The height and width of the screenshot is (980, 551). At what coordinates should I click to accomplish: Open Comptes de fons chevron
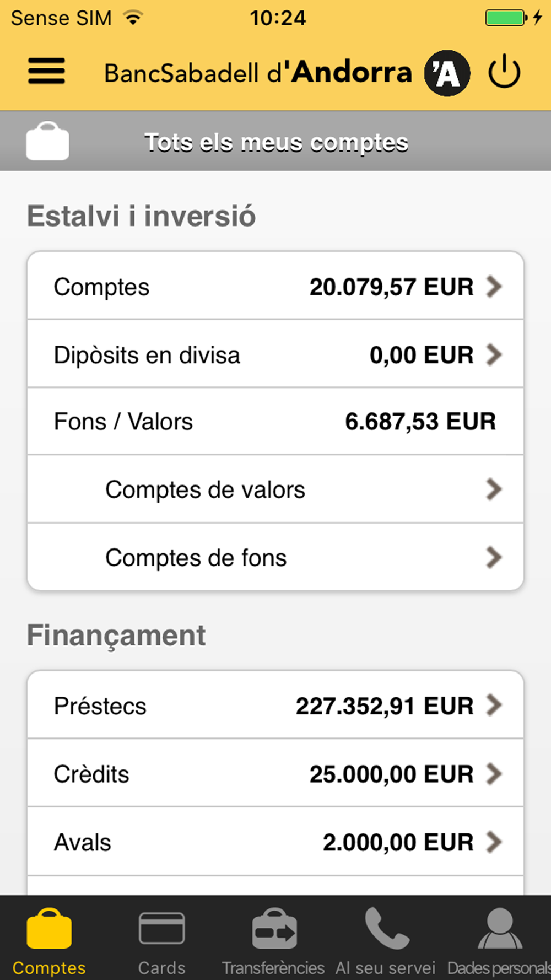[x=494, y=558]
